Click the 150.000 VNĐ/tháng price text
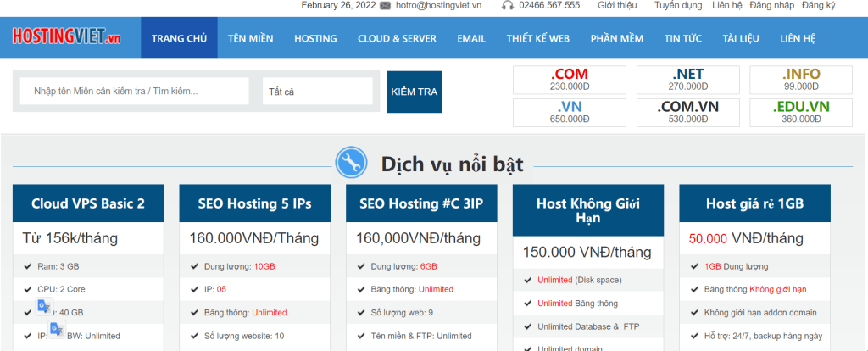The width and height of the screenshot is (868, 351). tap(587, 253)
